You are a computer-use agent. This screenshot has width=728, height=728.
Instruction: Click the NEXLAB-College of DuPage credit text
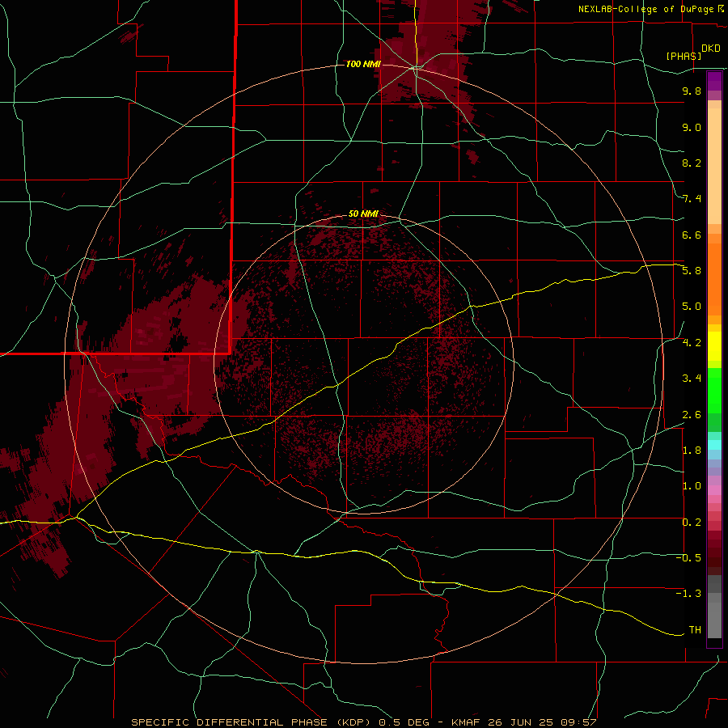click(x=648, y=9)
